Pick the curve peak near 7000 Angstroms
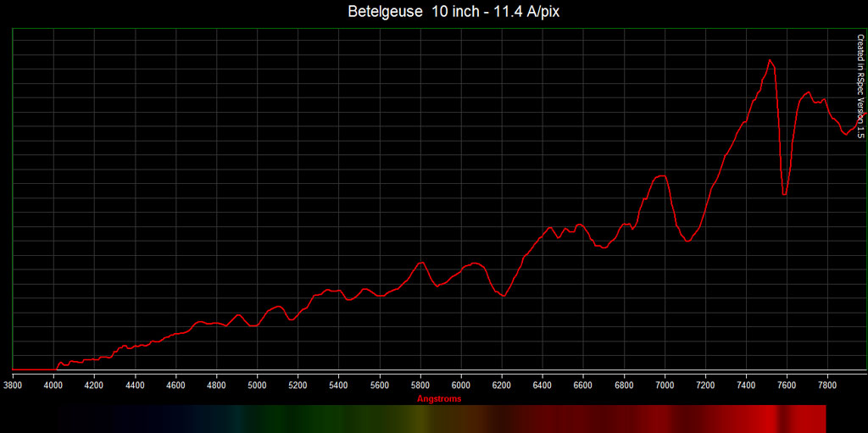The width and height of the screenshot is (868, 433). tap(662, 176)
